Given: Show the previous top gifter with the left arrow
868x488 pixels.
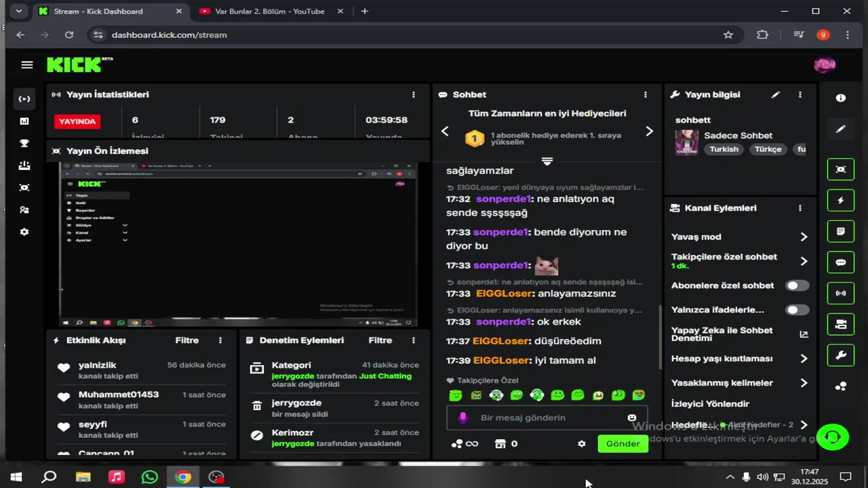Looking at the screenshot, I should tap(445, 131).
